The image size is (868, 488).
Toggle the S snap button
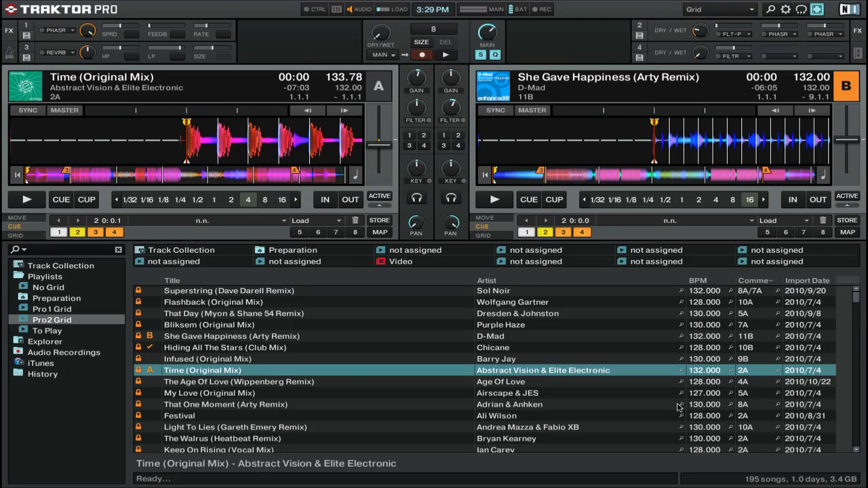pos(481,55)
